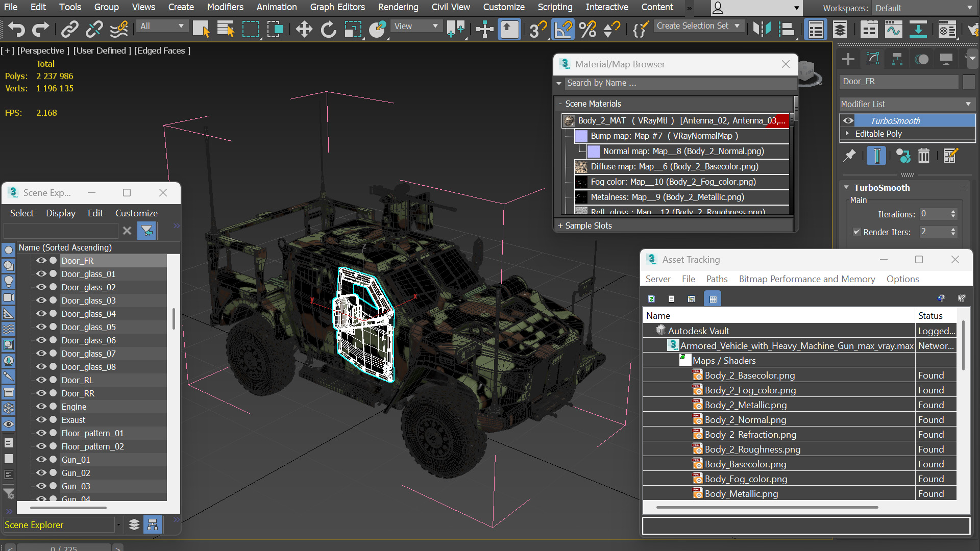The height and width of the screenshot is (551, 980).
Task: Open the Hierarchy tab in command panel
Action: click(x=897, y=59)
